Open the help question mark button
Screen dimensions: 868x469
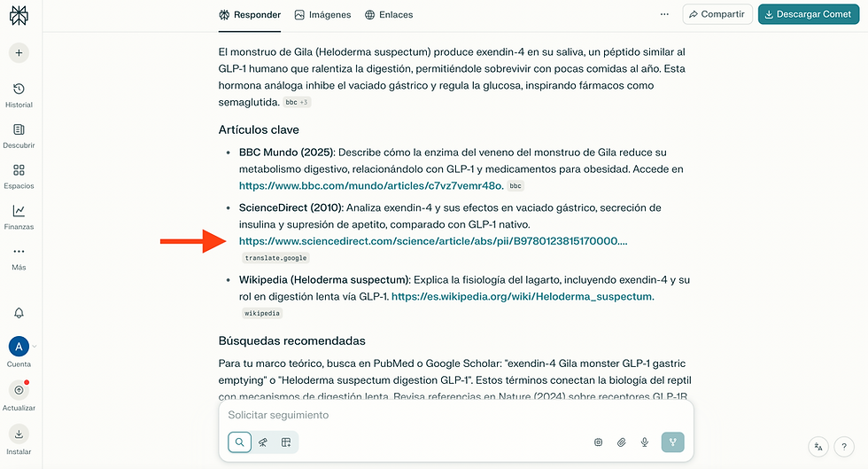[844, 447]
